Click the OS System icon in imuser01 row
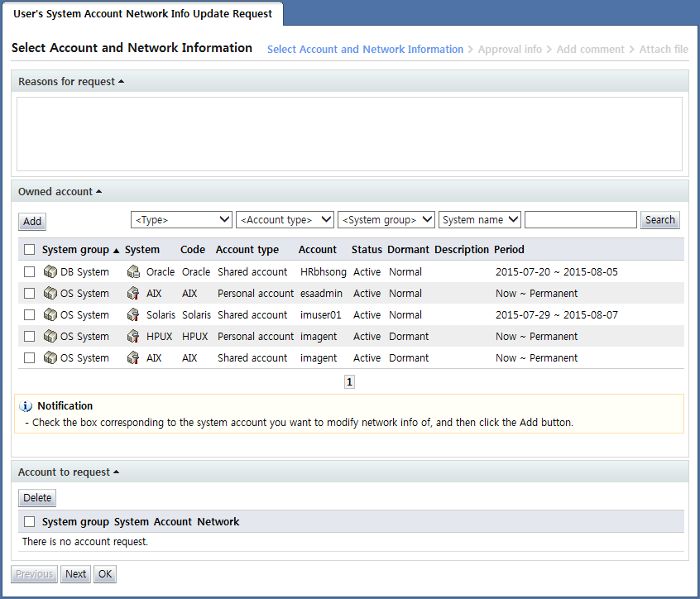This screenshot has width=700, height=599. point(50,315)
